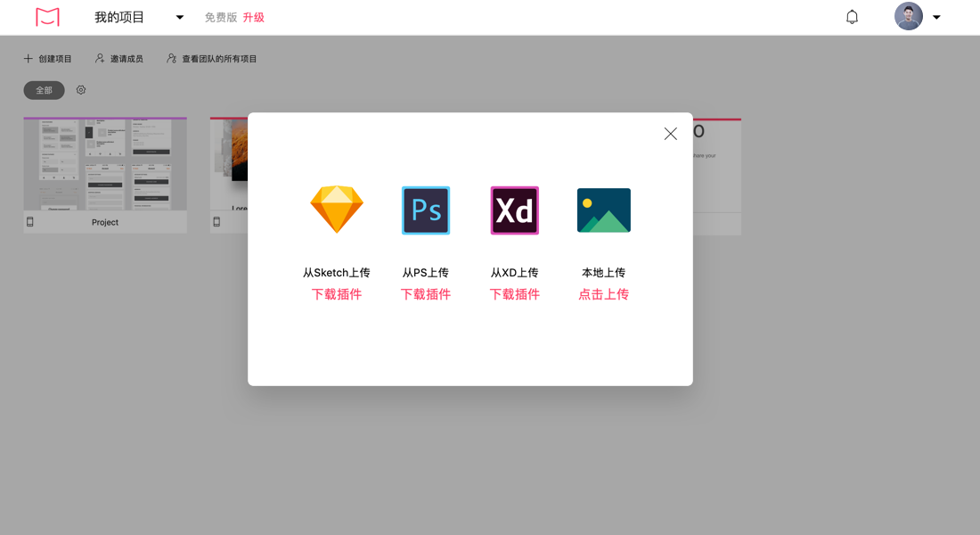The width and height of the screenshot is (980, 535).
Task: Click the Adobe Xd icon
Action: tap(514, 210)
